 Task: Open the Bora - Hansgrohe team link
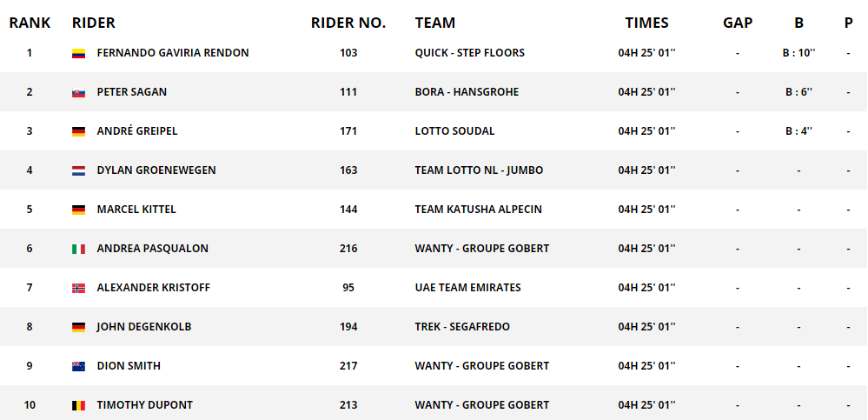coord(467,92)
